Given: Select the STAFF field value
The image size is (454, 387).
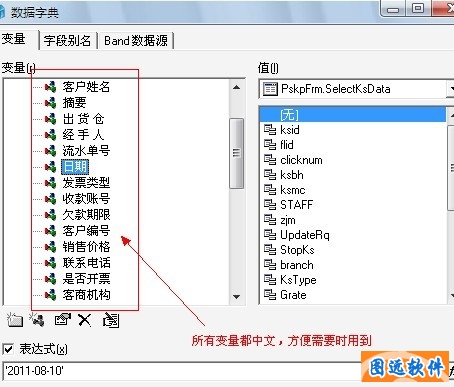Looking at the screenshot, I should 296,205.
